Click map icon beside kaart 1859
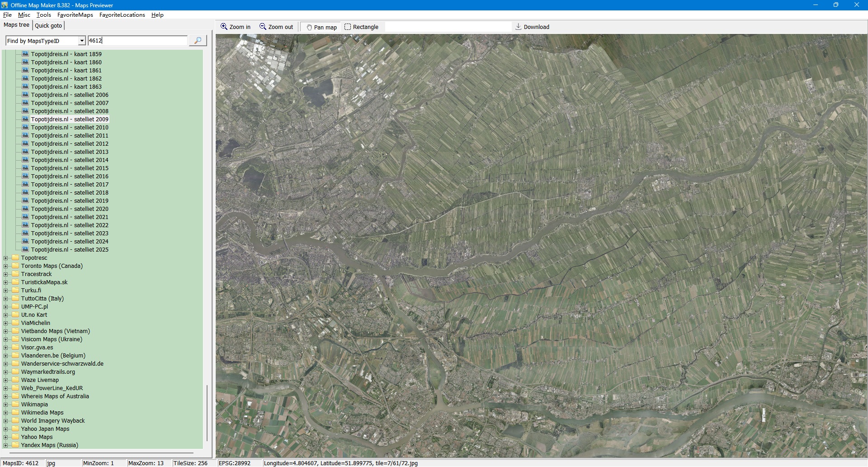Image resolution: width=868 pixels, height=467 pixels. [x=26, y=54]
